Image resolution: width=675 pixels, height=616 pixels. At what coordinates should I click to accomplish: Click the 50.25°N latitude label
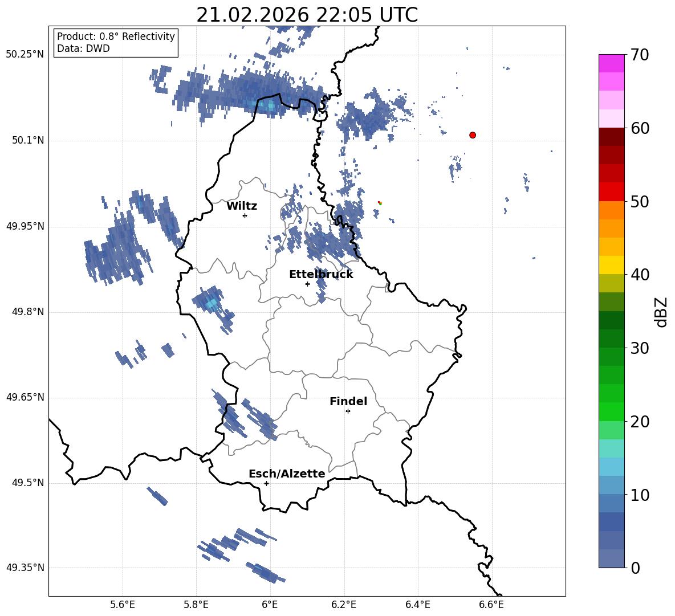pyautogui.click(x=25, y=55)
